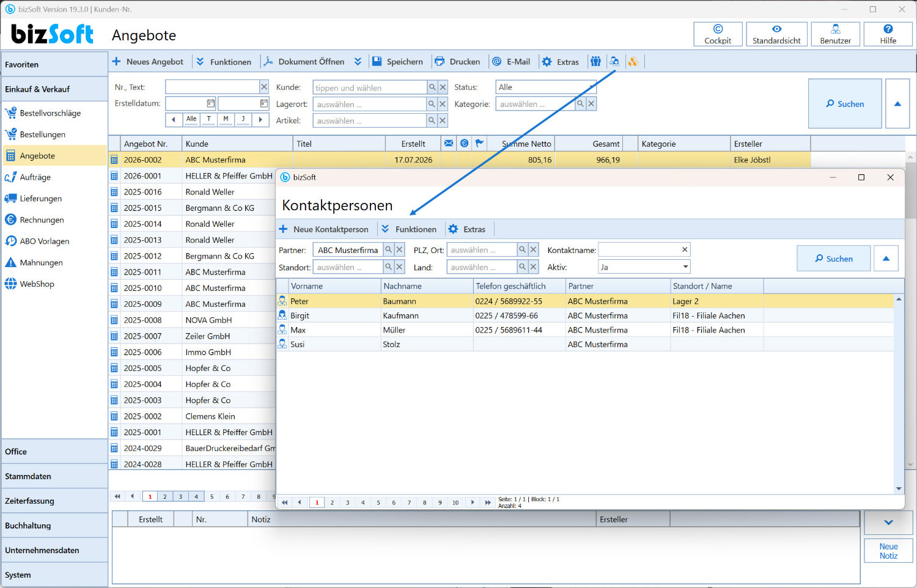Open Extras in the Kontaktpersonen toolbar
The image size is (917, 588).
click(x=467, y=229)
